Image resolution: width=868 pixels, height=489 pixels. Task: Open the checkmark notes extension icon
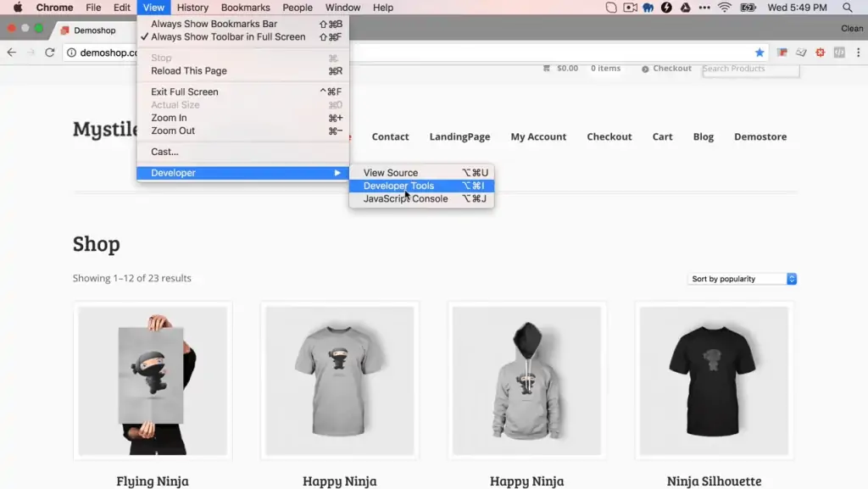pos(802,52)
